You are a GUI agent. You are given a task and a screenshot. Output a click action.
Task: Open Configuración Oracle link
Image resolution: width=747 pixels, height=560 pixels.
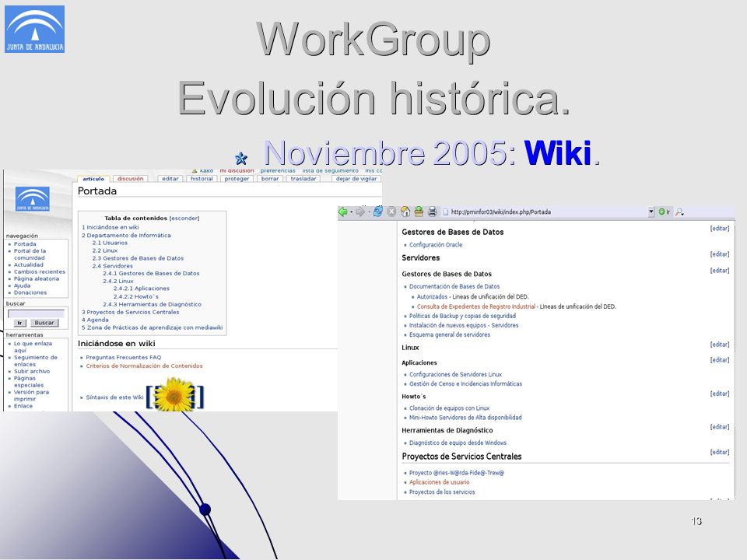436,245
